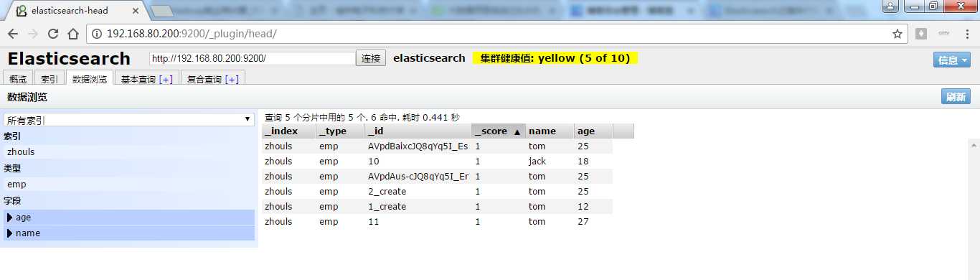The width and height of the screenshot is (980, 280).
Task: Open row with id 11
Action: coord(438,221)
